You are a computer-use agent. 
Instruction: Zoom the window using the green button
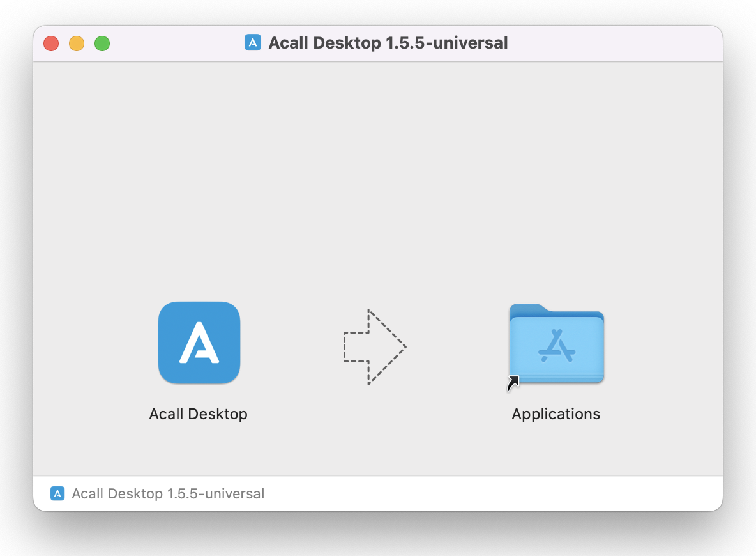pos(102,43)
